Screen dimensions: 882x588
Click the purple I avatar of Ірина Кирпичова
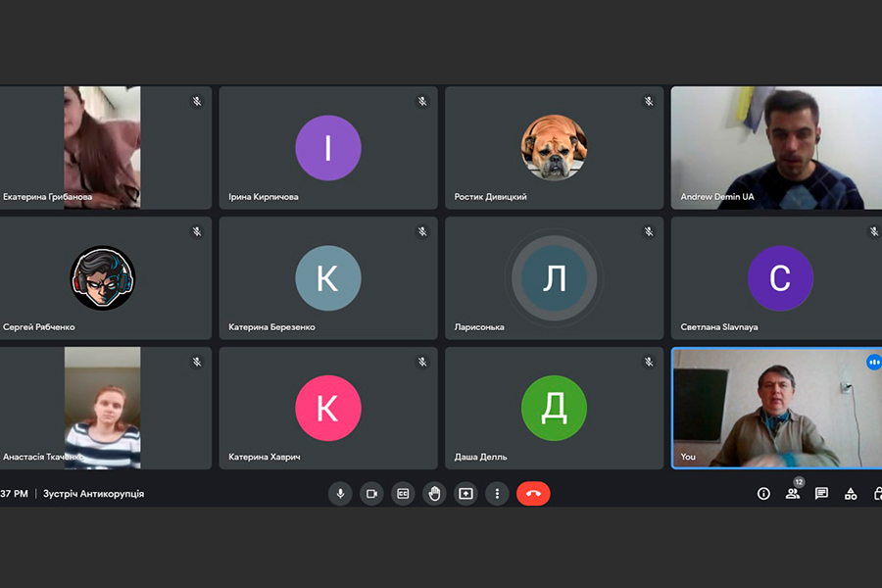pyautogui.click(x=328, y=148)
